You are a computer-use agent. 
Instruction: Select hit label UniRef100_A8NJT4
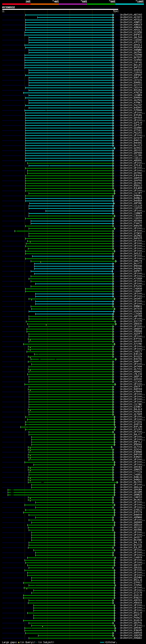(131, 261)
